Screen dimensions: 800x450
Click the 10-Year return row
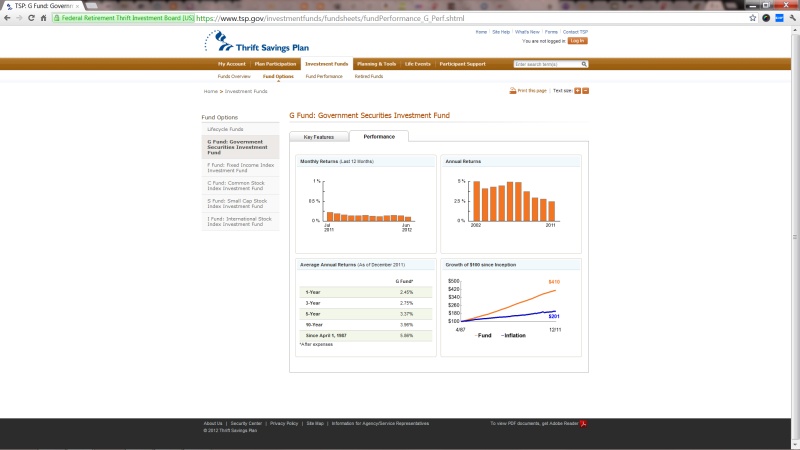pos(365,324)
